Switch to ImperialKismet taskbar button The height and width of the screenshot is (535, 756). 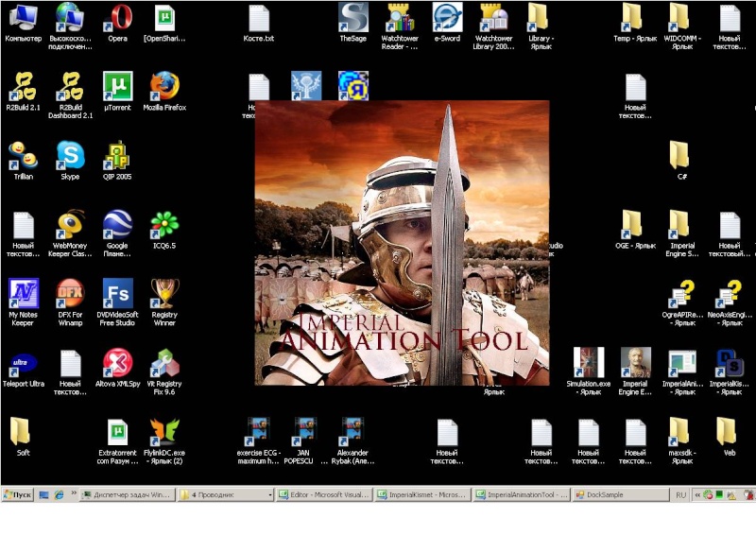point(422,494)
